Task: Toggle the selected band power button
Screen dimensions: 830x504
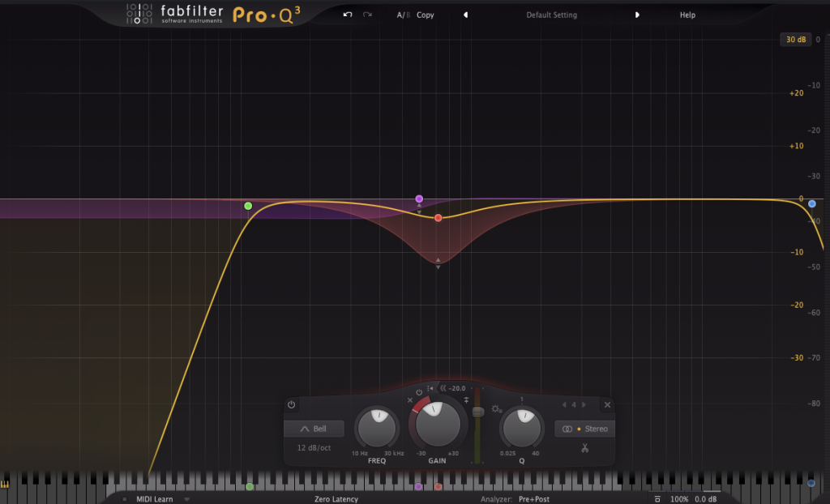Action: tap(291, 404)
